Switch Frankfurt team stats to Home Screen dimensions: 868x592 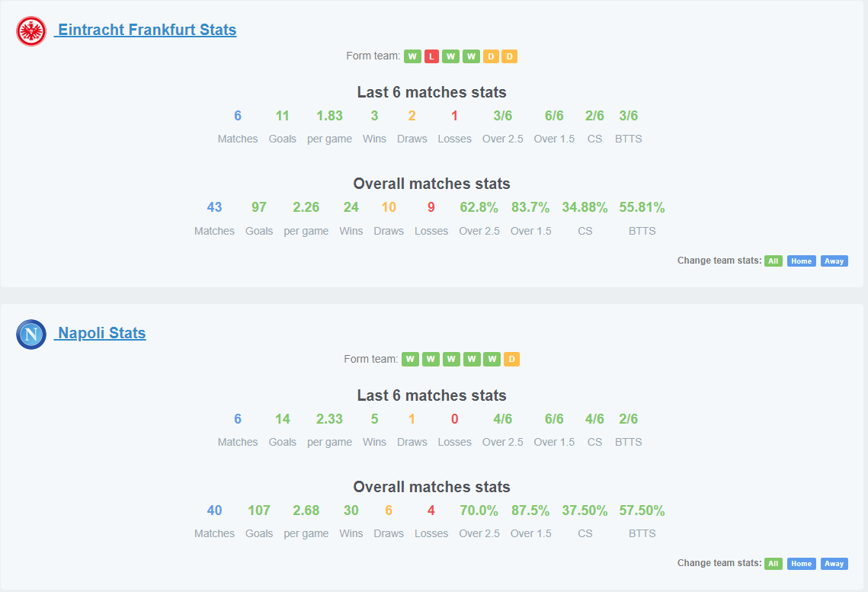point(801,261)
